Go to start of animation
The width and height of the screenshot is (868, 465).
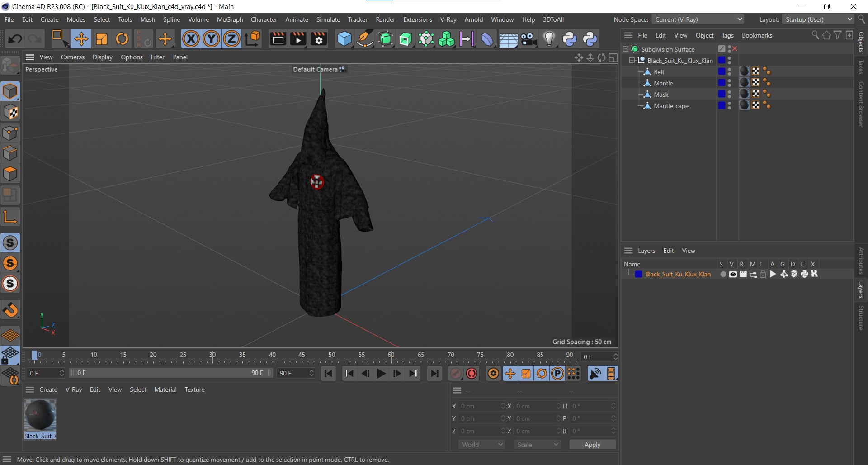coord(329,374)
